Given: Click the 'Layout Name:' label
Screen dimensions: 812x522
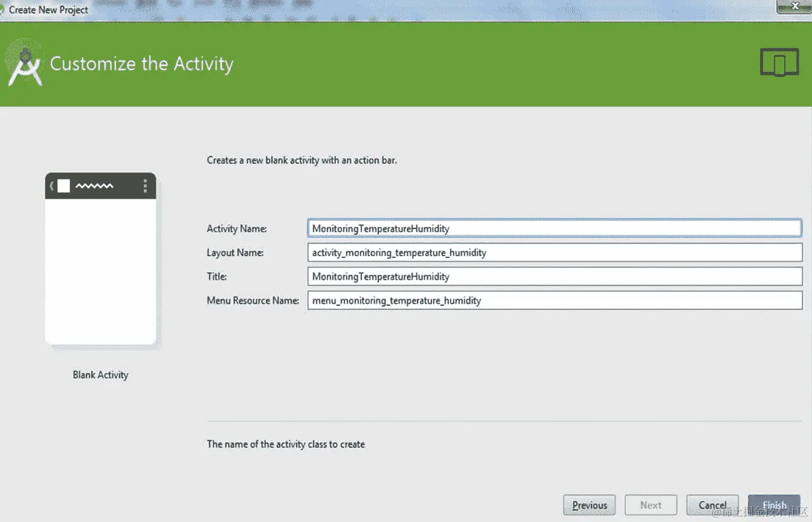Looking at the screenshot, I should coord(235,253).
